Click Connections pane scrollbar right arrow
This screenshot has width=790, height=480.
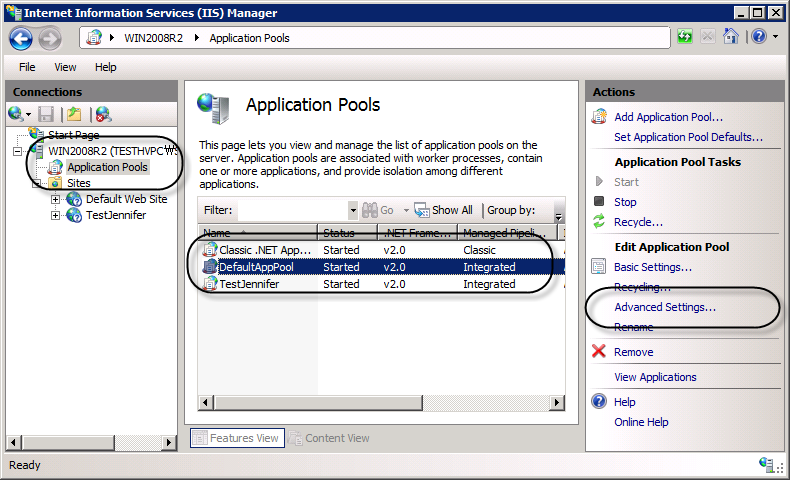click(169, 443)
